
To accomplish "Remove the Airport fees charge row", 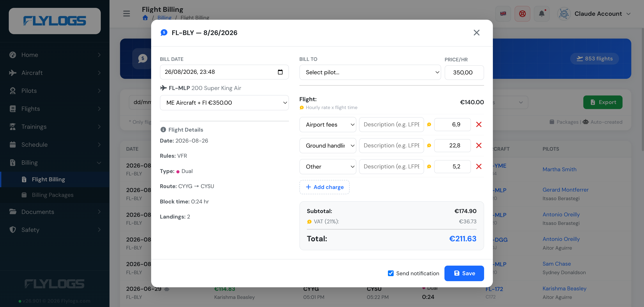I will (x=478, y=125).
